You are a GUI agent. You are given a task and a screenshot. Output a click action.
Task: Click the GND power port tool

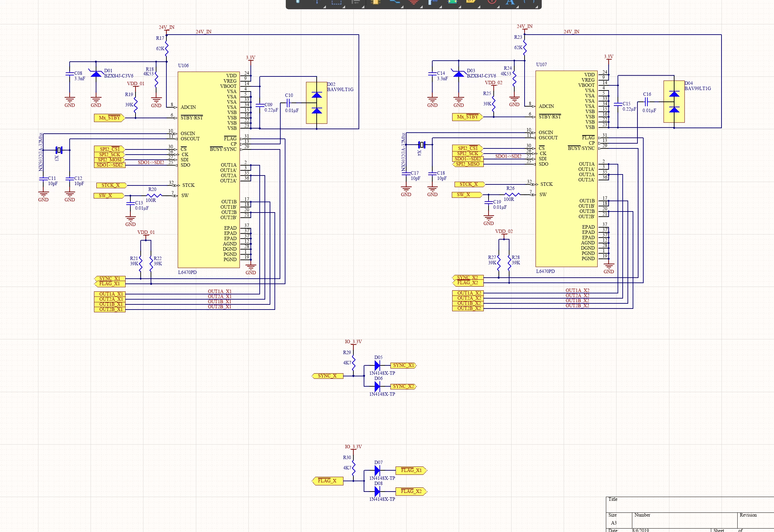click(414, 2)
